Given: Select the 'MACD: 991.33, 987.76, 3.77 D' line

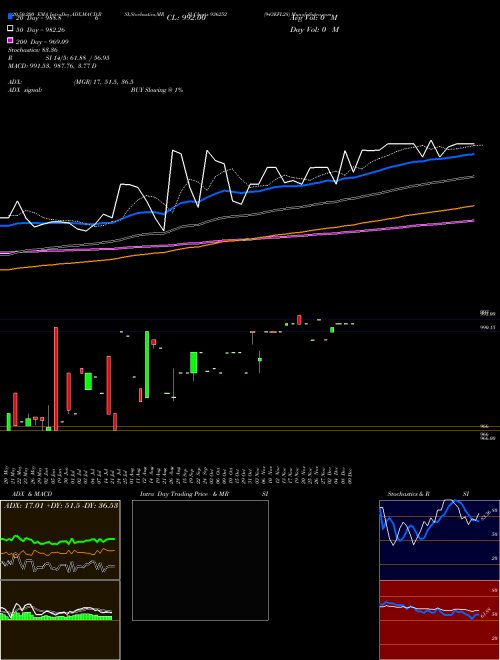Looking at the screenshot, I should pyautogui.click(x=53, y=66).
